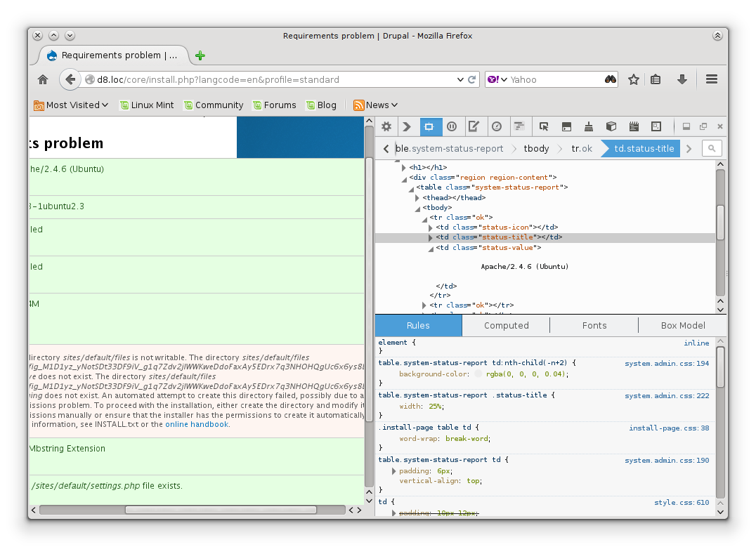
Task: Go back one page
Action: [70, 79]
